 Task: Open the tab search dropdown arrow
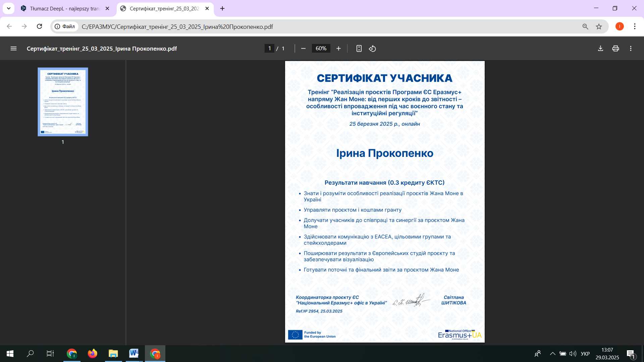coord(8,8)
